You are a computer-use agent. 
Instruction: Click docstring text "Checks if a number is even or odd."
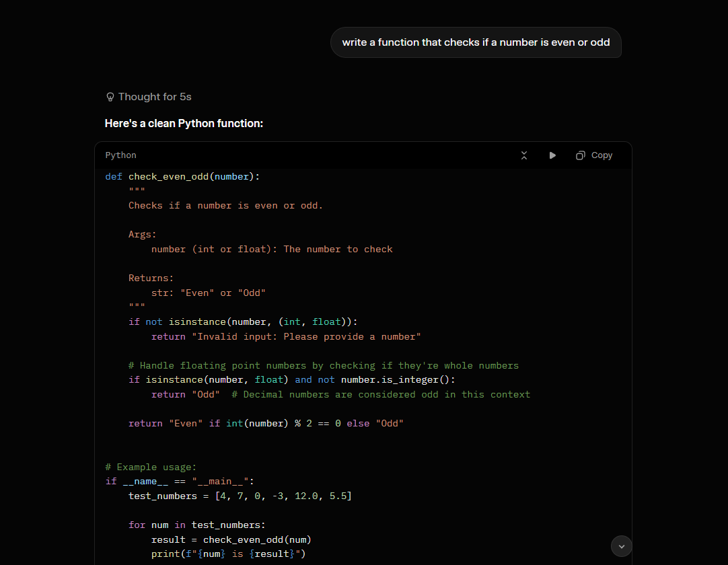(x=225, y=206)
